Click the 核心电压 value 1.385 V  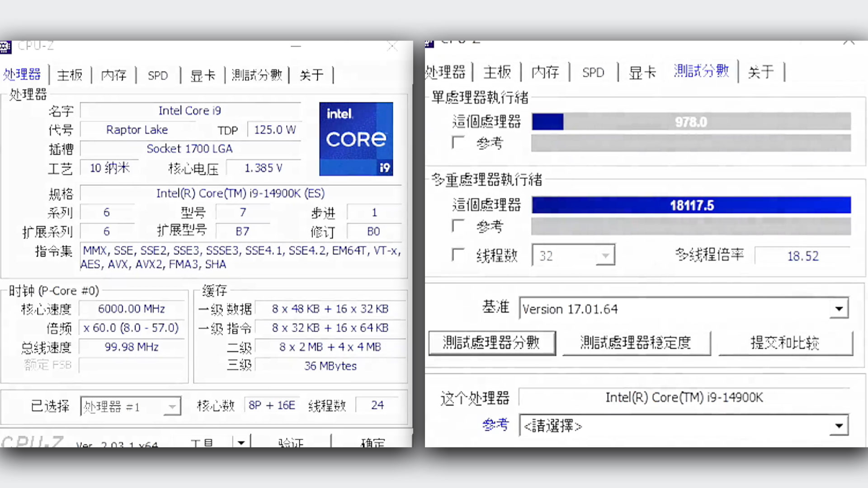point(264,168)
